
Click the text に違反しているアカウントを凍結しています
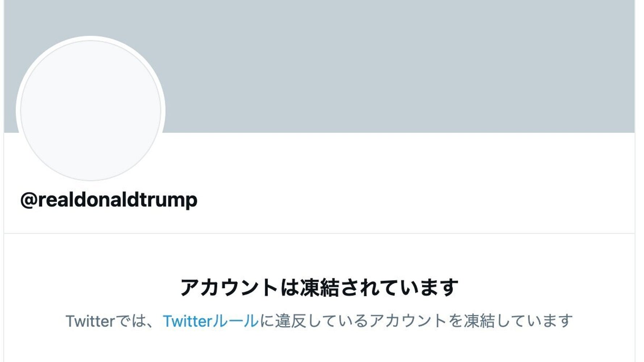click(x=416, y=321)
